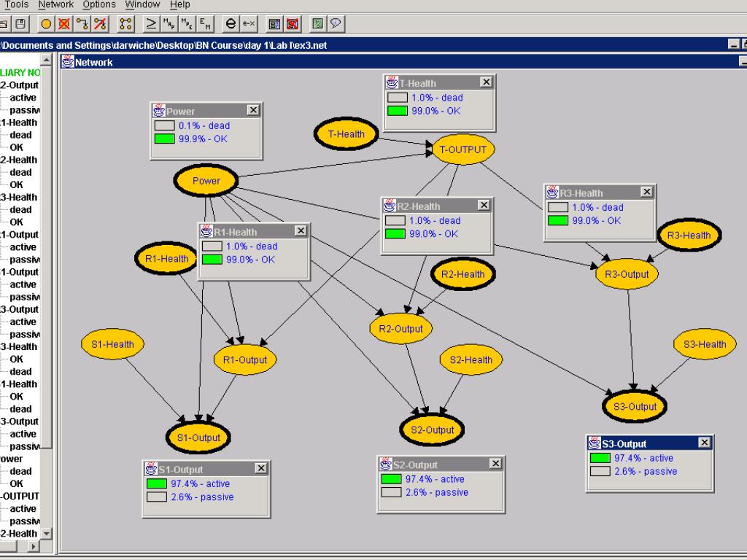Image resolution: width=747 pixels, height=560 pixels.
Task: Click the Java icon of Power monitor
Action: pyautogui.click(x=158, y=111)
